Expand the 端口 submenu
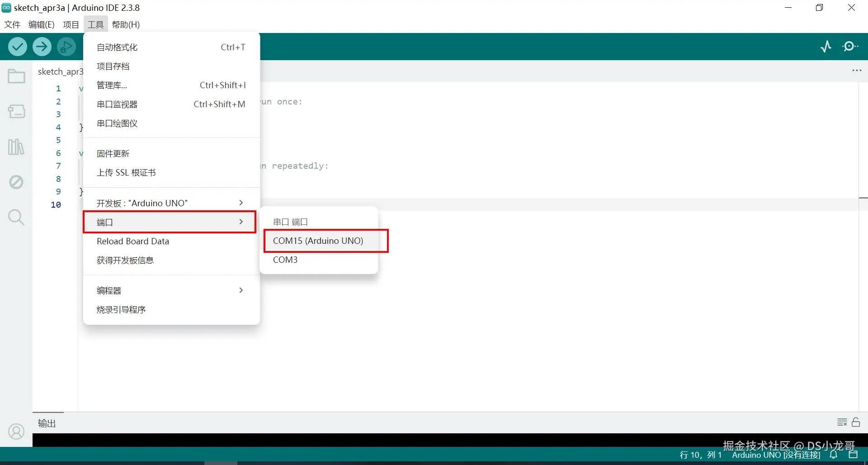Viewport: 868px width, 465px height. pyautogui.click(x=171, y=222)
